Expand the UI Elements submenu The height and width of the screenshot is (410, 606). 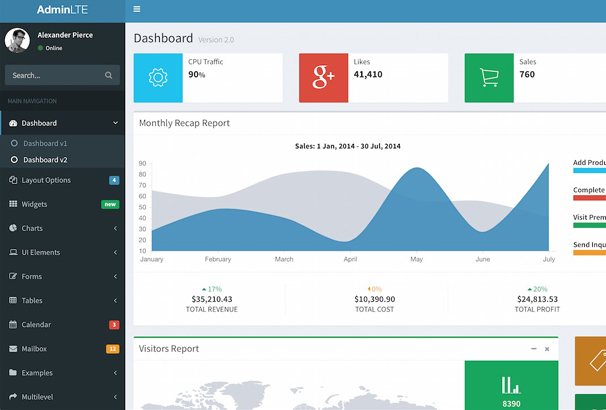[x=115, y=252]
